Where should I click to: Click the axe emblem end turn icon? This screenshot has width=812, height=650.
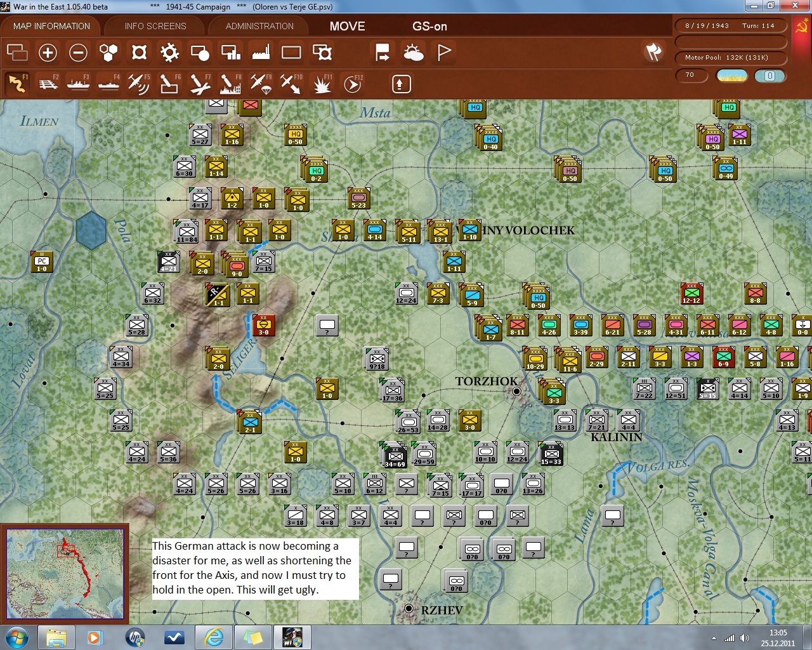click(x=653, y=52)
